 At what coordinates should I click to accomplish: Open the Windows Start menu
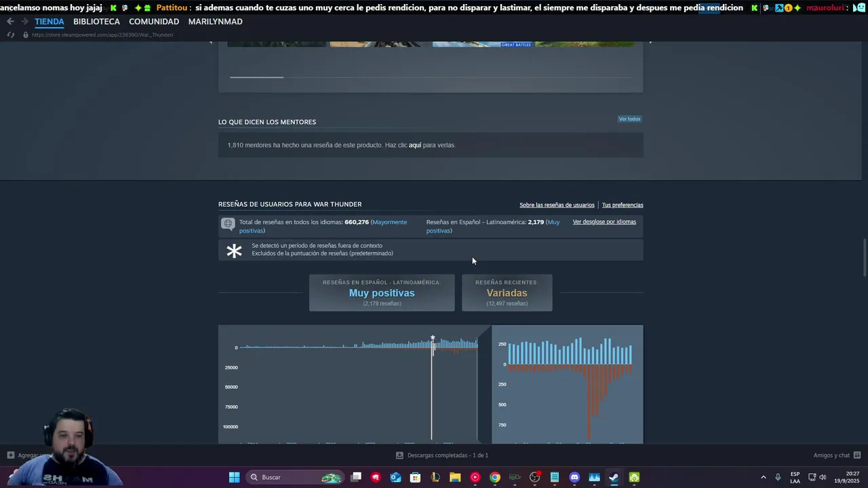pos(234,477)
